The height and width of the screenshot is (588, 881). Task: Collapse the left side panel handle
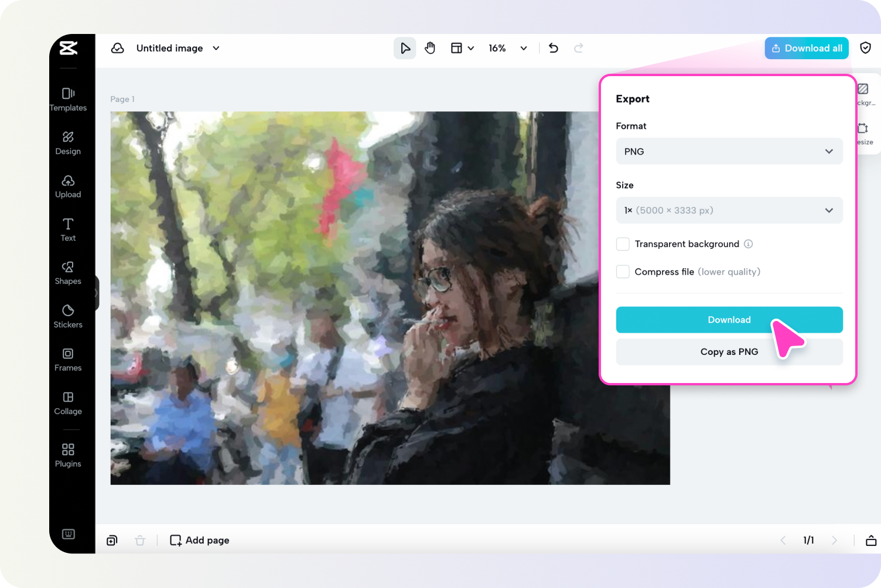click(x=96, y=293)
